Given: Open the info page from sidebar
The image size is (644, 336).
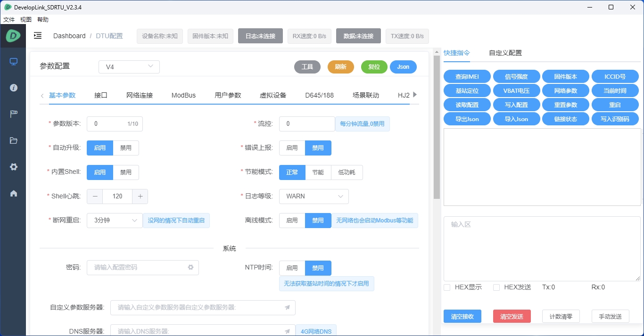Looking at the screenshot, I should (x=13, y=88).
